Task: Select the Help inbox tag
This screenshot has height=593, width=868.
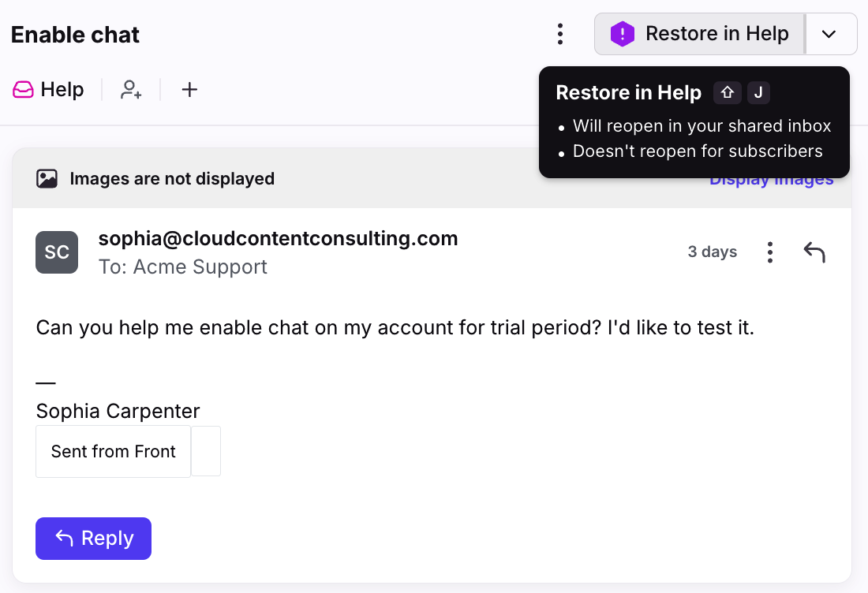Action: (48, 90)
